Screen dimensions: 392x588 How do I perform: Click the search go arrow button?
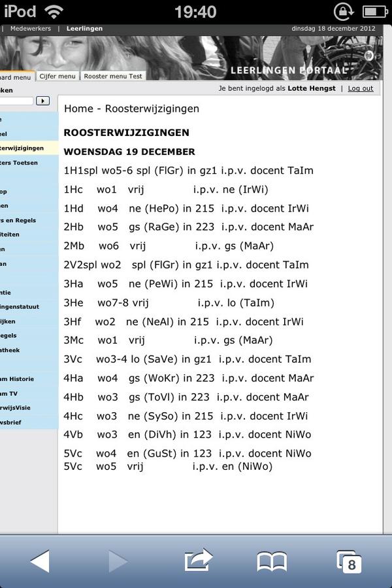(42, 101)
